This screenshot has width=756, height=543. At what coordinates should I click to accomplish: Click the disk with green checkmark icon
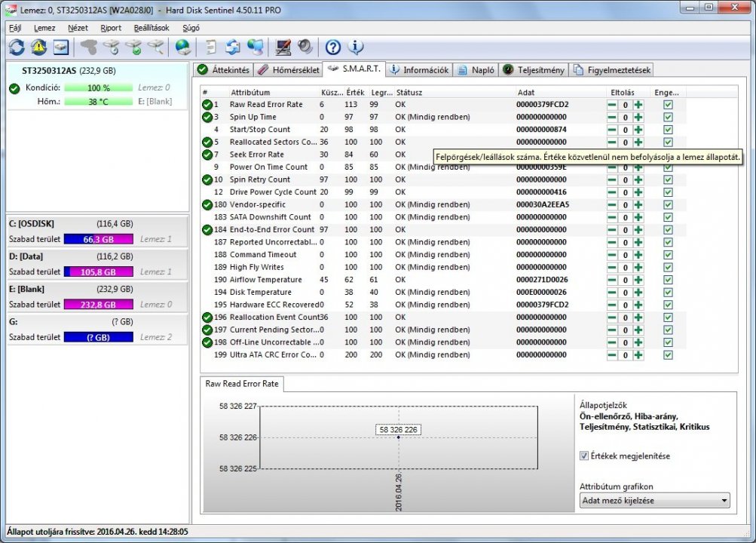pos(134,47)
